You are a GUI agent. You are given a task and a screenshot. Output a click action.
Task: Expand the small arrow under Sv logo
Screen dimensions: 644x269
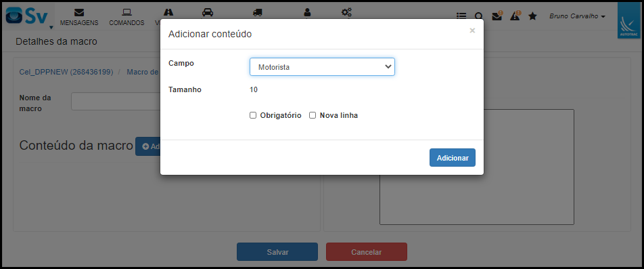(51, 28)
